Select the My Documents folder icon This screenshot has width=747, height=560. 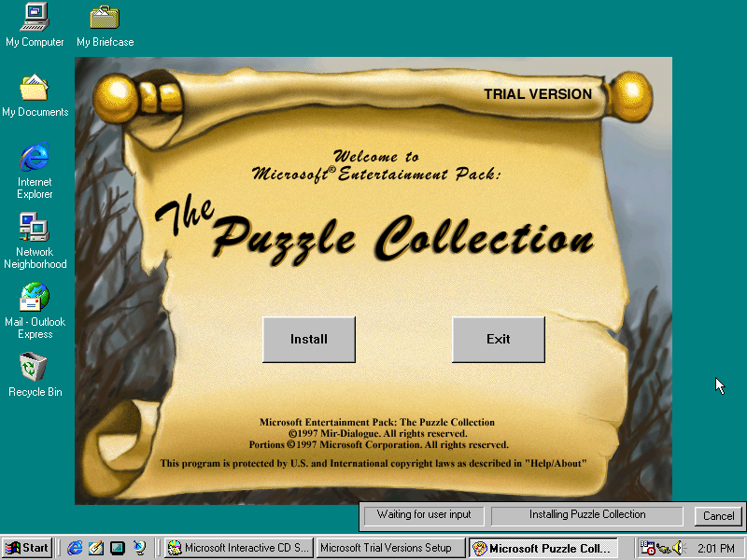pyautogui.click(x=35, y=96)
